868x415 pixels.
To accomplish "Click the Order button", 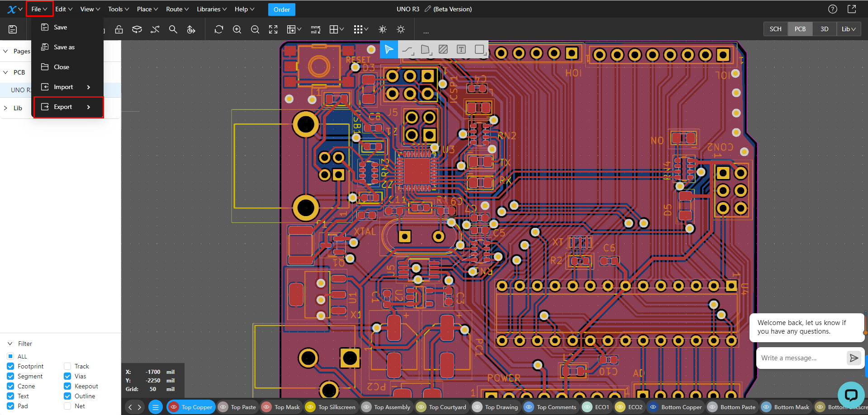I will click(282, 9).
